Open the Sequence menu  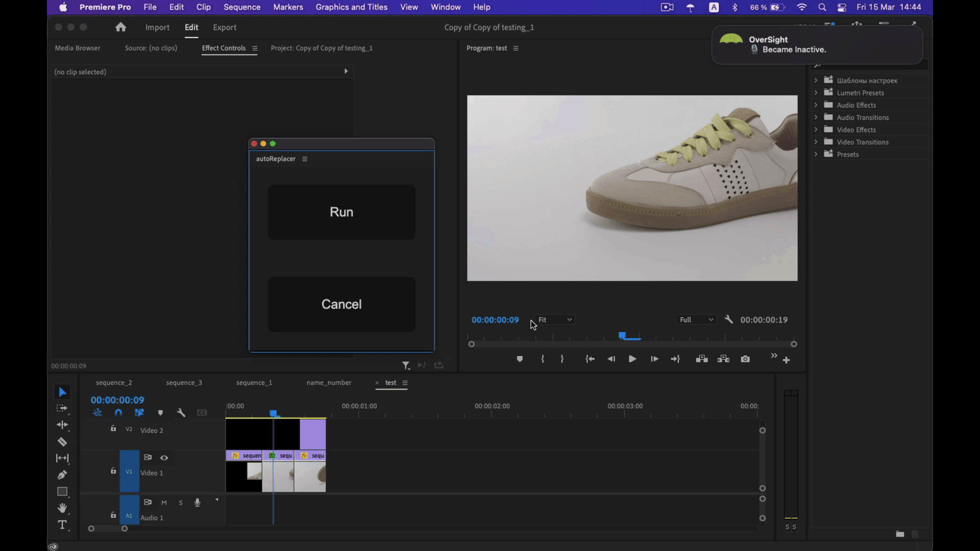(x=242, y=7)
